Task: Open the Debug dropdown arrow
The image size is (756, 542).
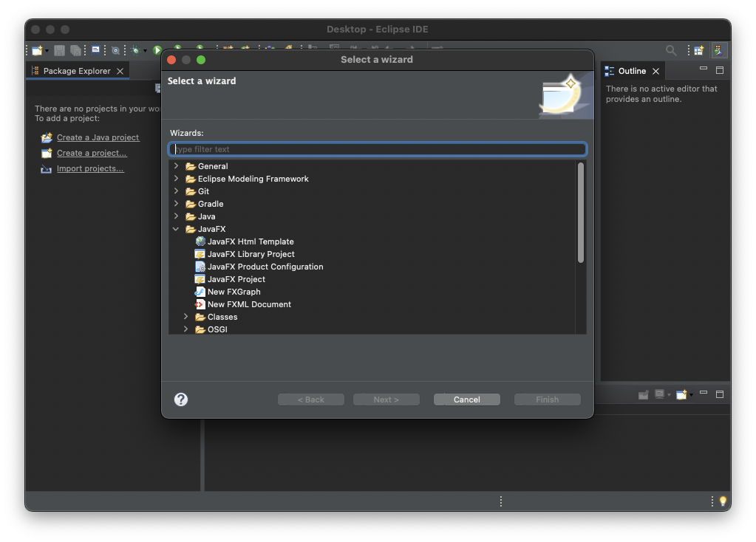Action: [x=145, y=51]
